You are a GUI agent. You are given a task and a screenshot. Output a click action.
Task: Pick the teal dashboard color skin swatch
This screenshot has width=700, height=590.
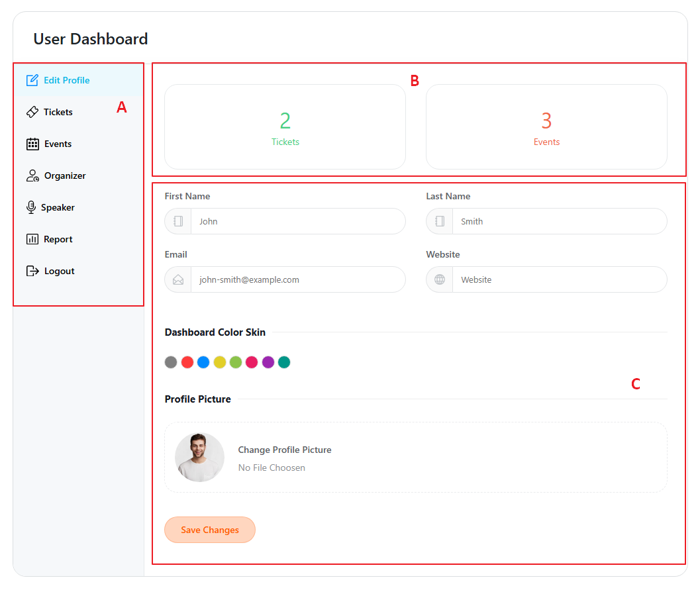point(283,362)
